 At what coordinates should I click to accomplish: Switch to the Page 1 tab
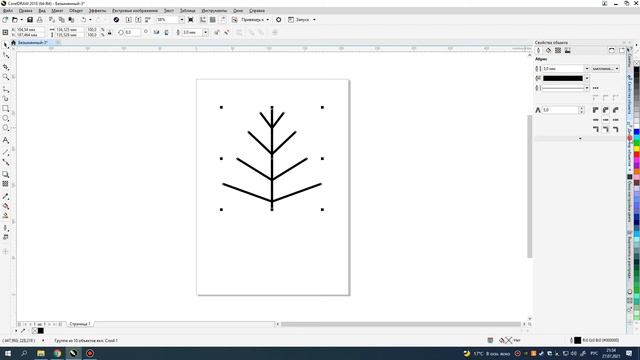(80, 324)
